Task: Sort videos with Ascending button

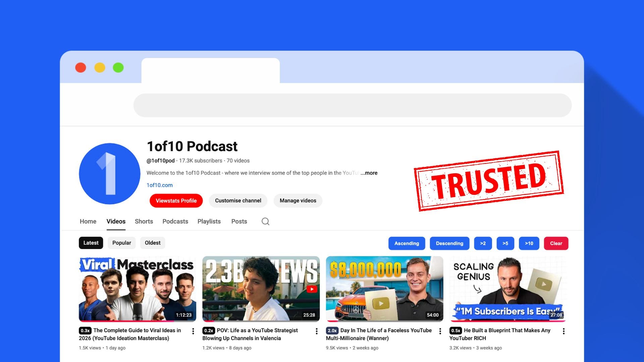Action: pyautogui.click(x=407, y=243)
